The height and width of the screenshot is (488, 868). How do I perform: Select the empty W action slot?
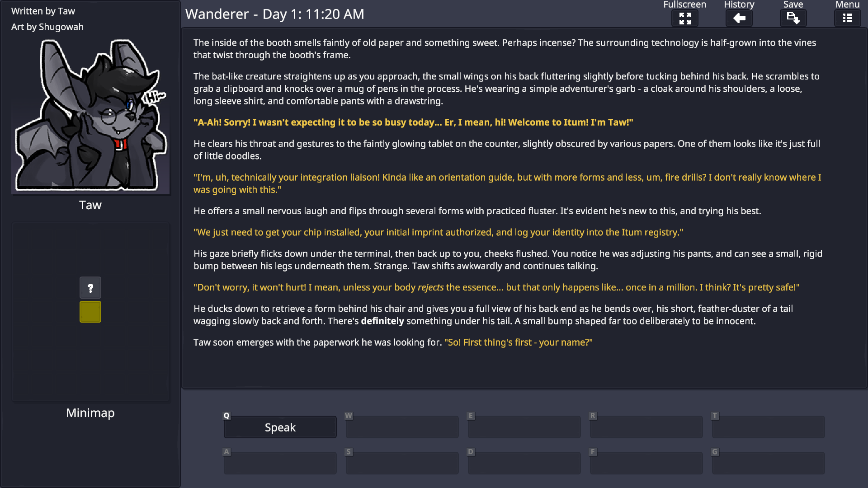tap(401, 427)
